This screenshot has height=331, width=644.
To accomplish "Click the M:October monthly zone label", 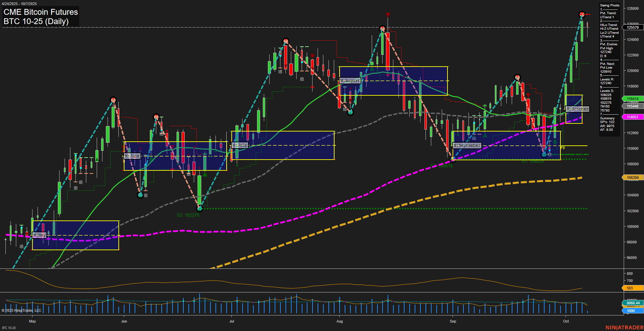I will click(577, 109).
